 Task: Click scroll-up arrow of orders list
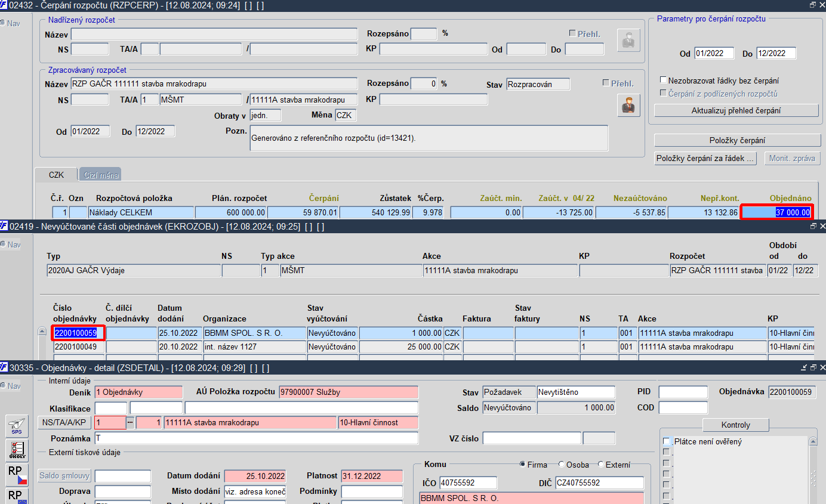point(42,332)
